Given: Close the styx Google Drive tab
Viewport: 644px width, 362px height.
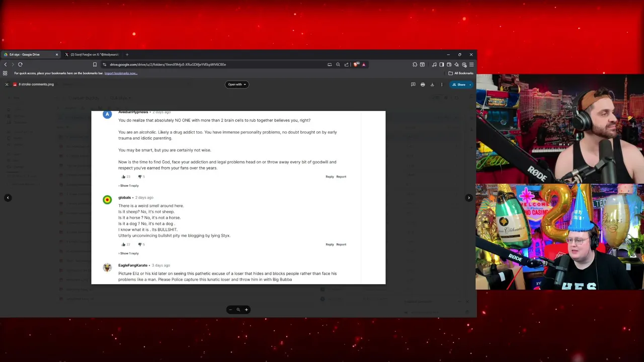Looking at the screenshot, I should [x=57, y=54].
